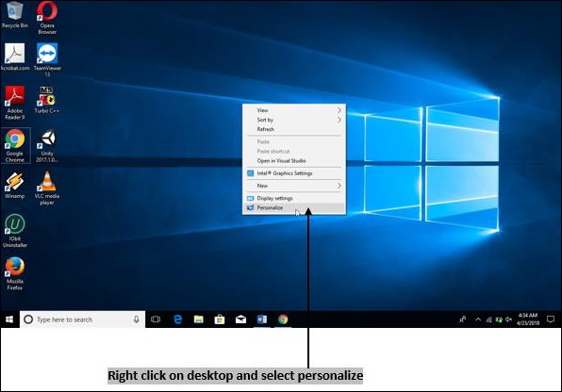Select the Recycle Bin desktop icon

tap(14, 15)
